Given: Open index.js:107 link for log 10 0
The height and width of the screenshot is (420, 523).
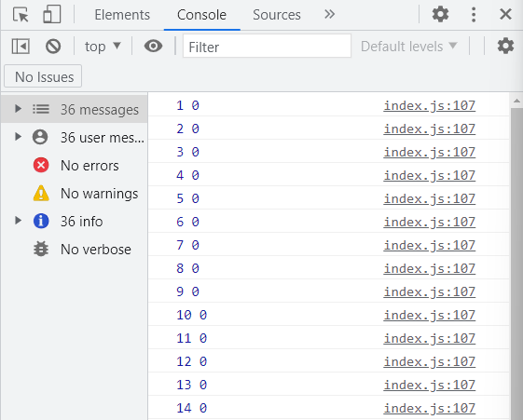Looking at the screenshot, I should [x=429, y=316].
